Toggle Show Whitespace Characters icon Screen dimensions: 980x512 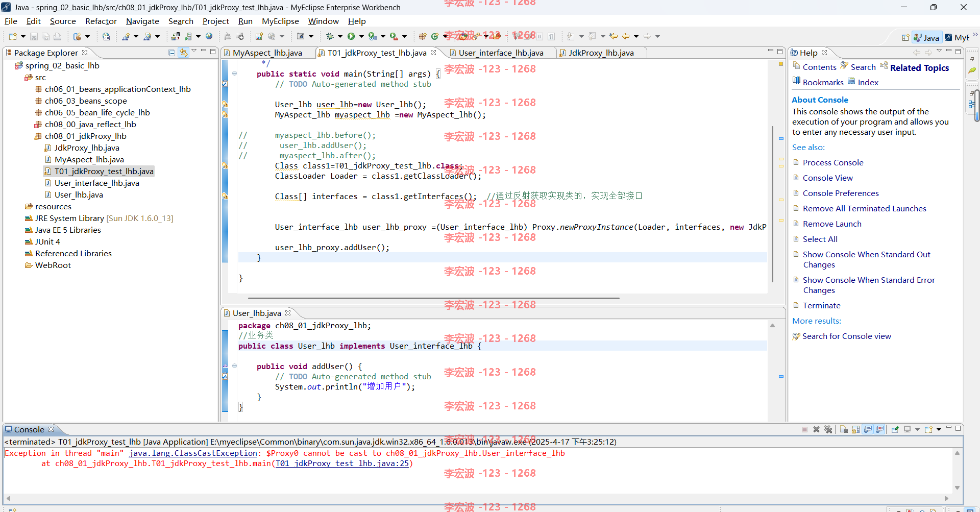[x=551, y=36]
